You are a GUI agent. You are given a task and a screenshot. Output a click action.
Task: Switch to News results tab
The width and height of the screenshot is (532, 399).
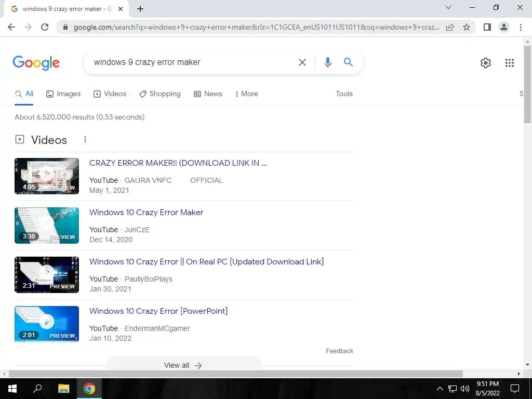click(208, 94)
